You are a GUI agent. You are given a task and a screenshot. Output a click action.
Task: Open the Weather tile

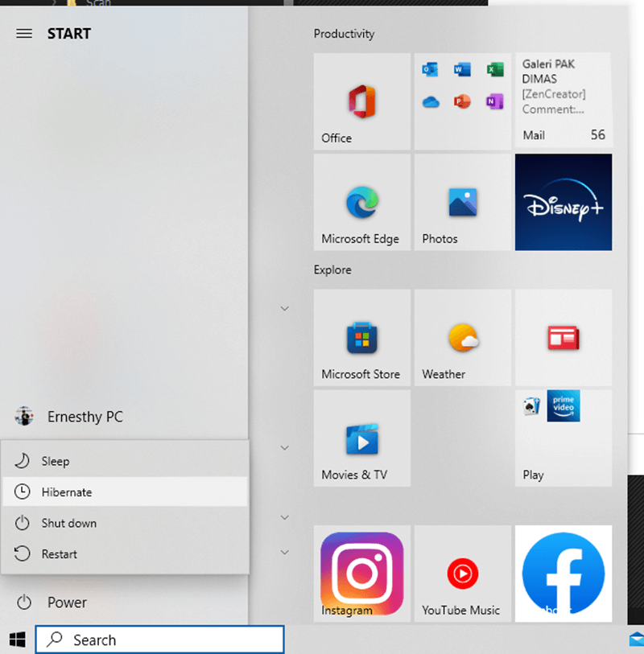tap(462, 337)
